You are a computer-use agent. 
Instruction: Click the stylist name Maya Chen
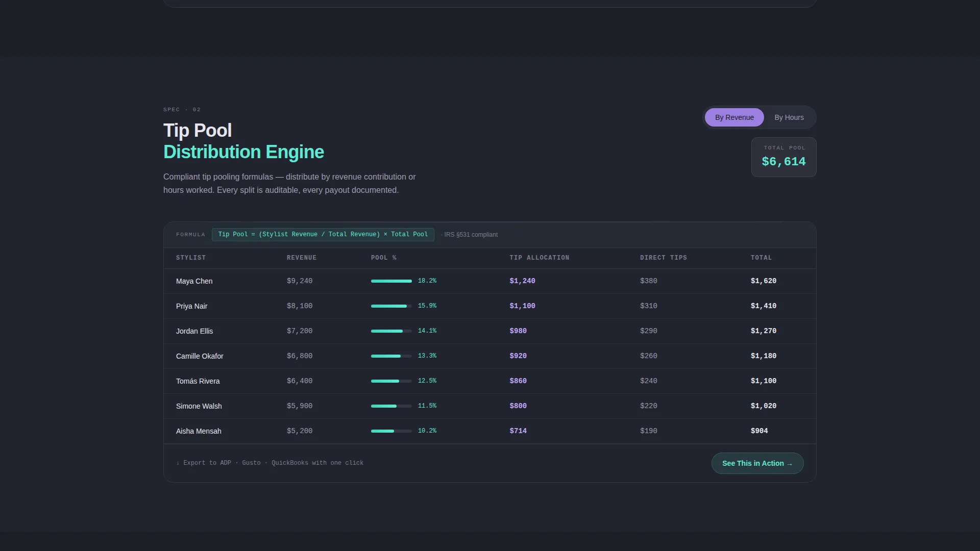pyautogui.click(x=194, y=281)
